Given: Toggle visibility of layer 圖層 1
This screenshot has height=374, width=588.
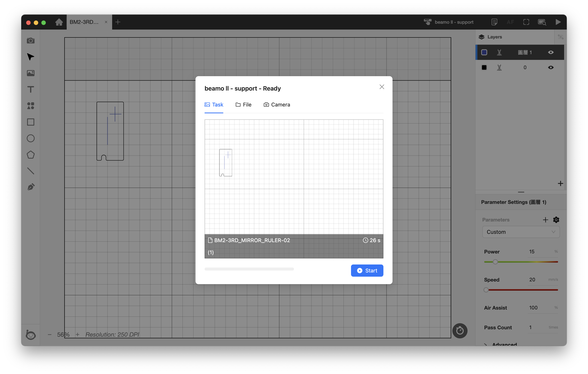Looking at the screenshot, I should click(551, 52).
